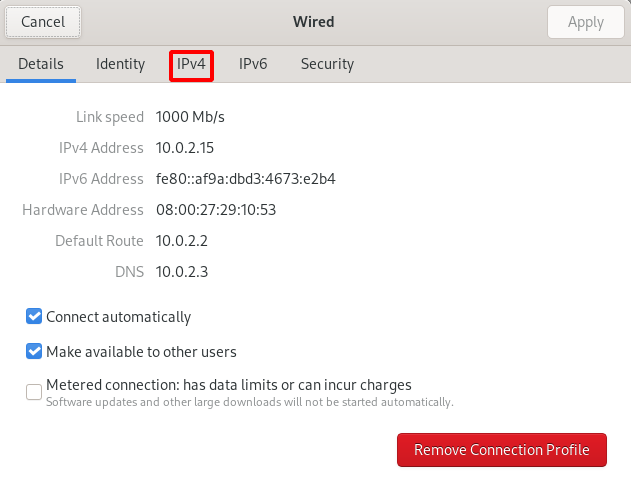This screenshot has width=631, height=482.
Task: Open the Security tab
Action: [x=327, y=64]
